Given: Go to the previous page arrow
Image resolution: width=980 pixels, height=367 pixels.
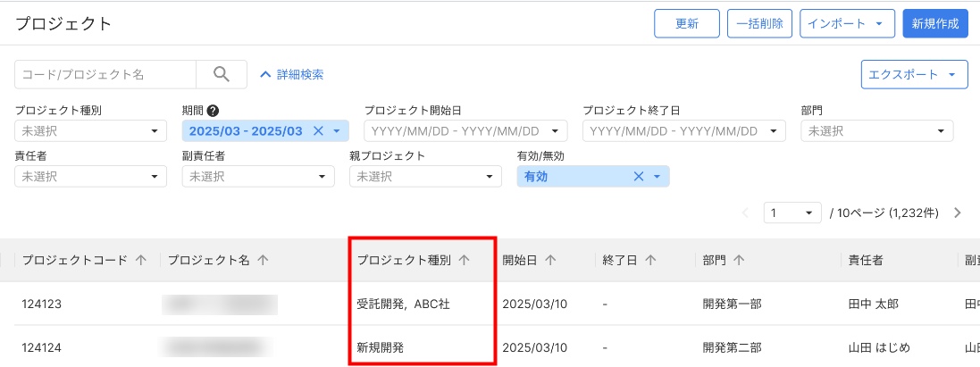Looking at the screenshot, I should [747, 213].
